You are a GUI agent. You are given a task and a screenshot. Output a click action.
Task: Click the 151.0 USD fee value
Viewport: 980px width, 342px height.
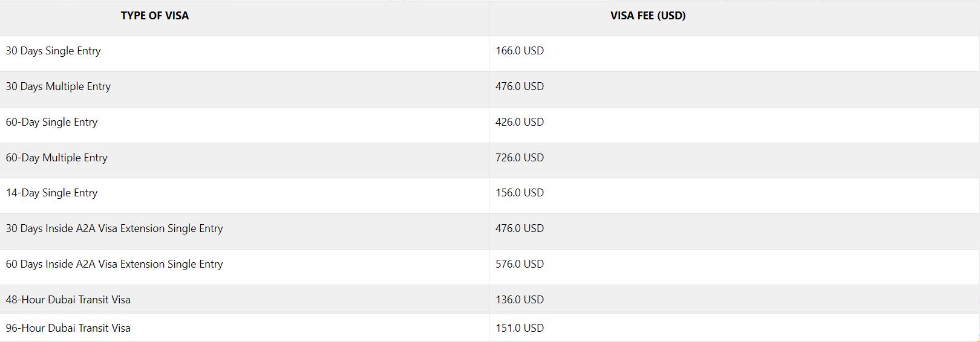tap(519, 328)
